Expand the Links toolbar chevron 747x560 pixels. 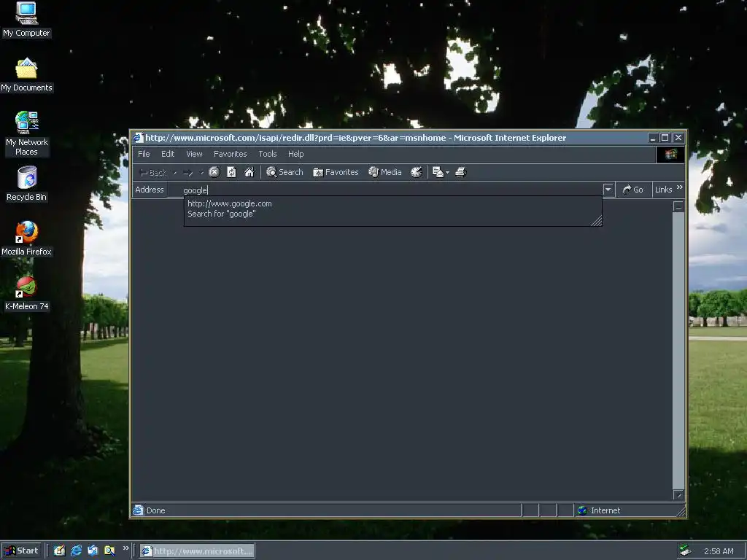[x=680, y=187]
